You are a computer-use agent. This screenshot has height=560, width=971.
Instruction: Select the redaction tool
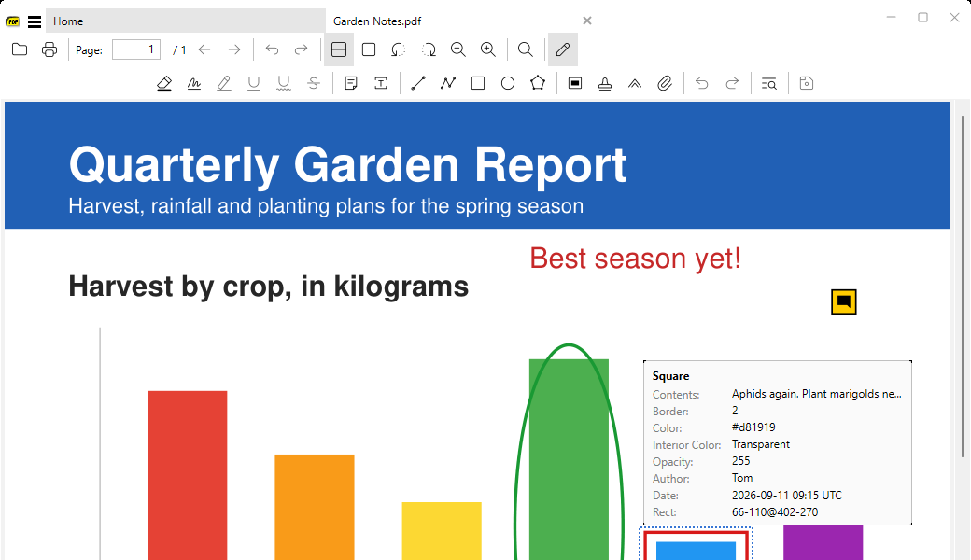pos(575,84)
